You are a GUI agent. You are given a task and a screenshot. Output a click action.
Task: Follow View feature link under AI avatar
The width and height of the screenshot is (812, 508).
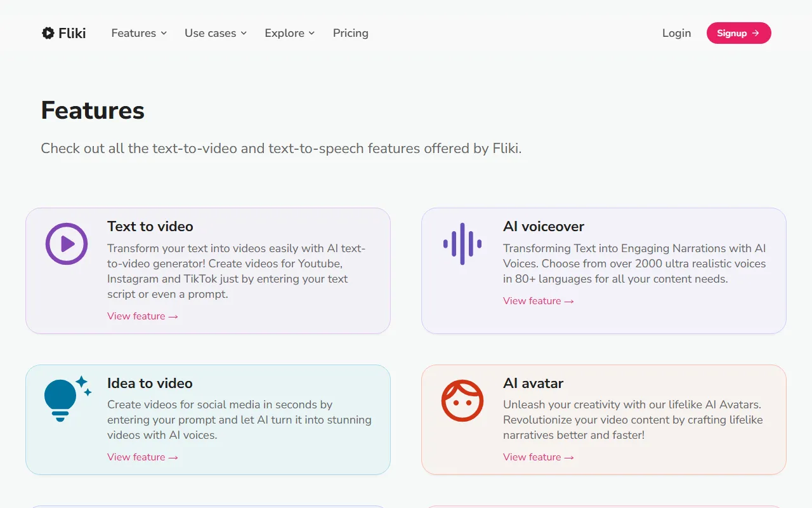pyautogui.click(x=538, y=457)
